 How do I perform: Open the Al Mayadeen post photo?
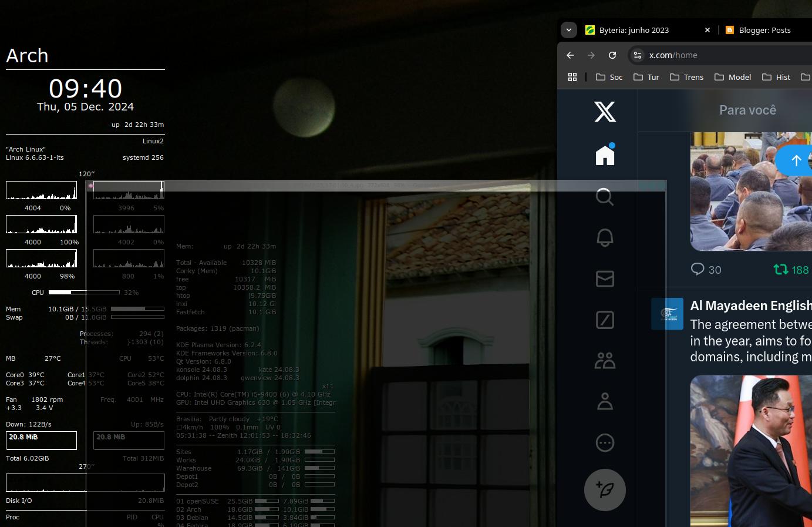coord(751,451)
